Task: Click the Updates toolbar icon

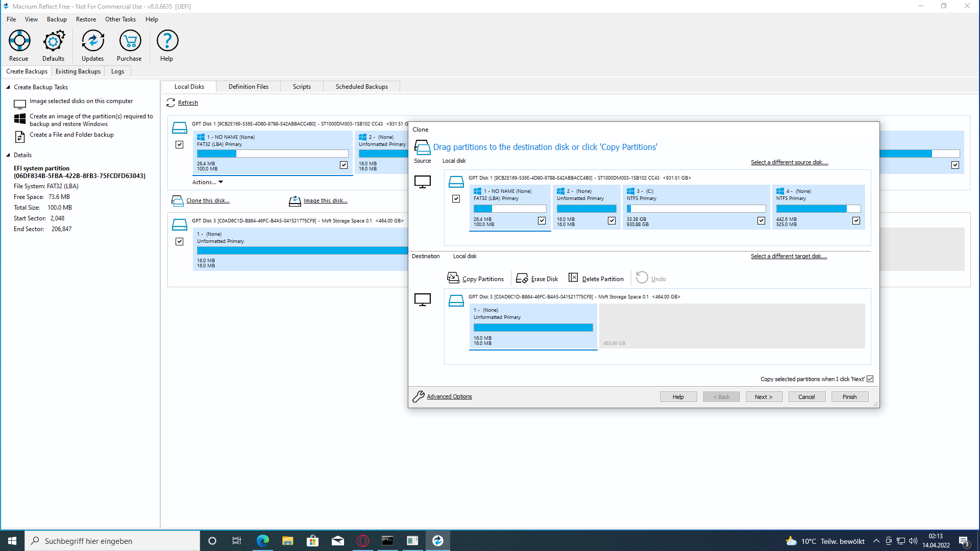Action: point(93,41)
